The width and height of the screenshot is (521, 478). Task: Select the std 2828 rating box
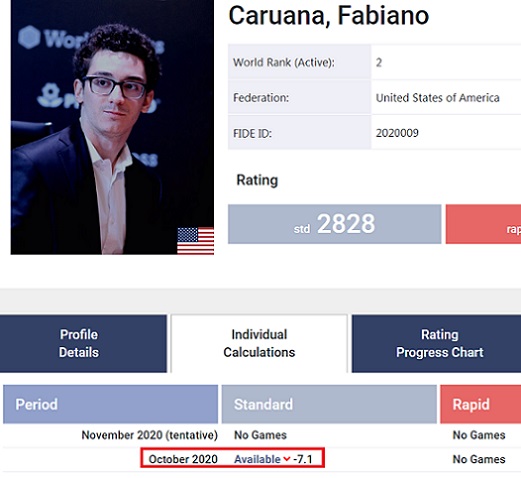pos(334,224)
